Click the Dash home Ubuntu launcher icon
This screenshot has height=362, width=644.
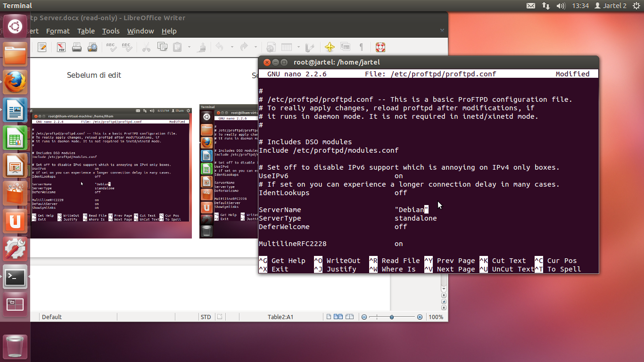tap(15, 26)
